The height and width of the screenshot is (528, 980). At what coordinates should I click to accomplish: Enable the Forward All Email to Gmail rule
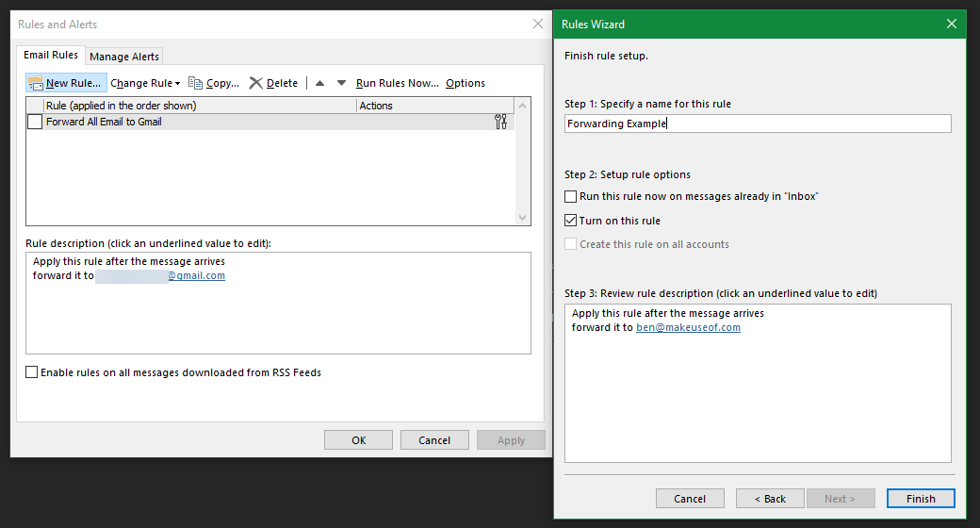[x=35, y=122]
